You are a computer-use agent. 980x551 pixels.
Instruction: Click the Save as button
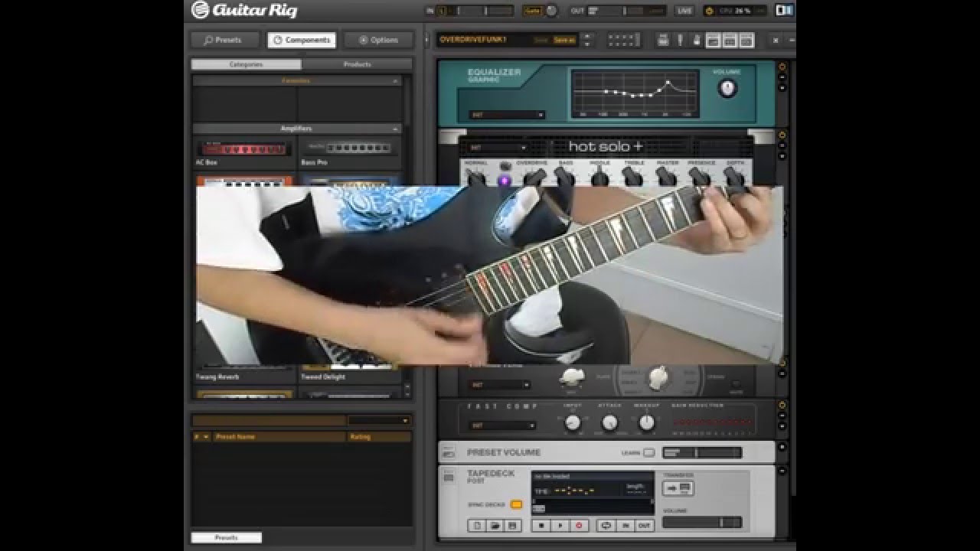(563, 40)
